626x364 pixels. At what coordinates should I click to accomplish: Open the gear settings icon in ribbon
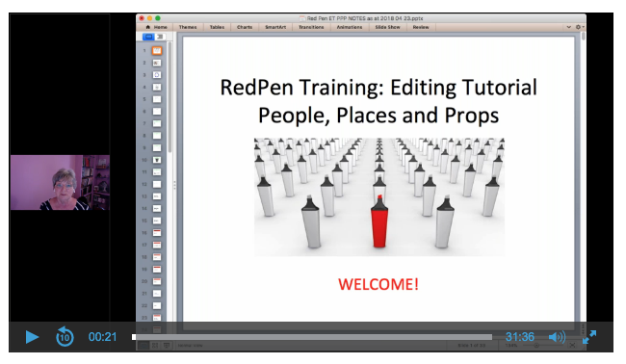pos(579,27)
